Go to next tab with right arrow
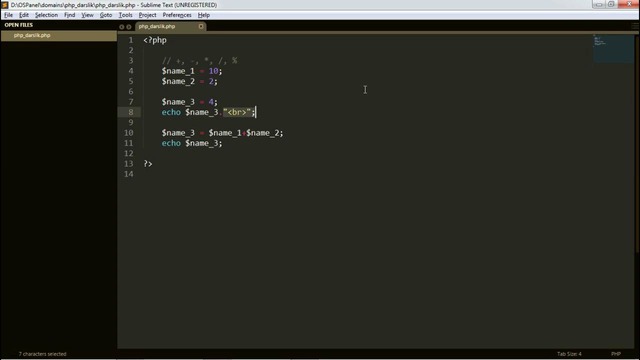 point(129,27)
